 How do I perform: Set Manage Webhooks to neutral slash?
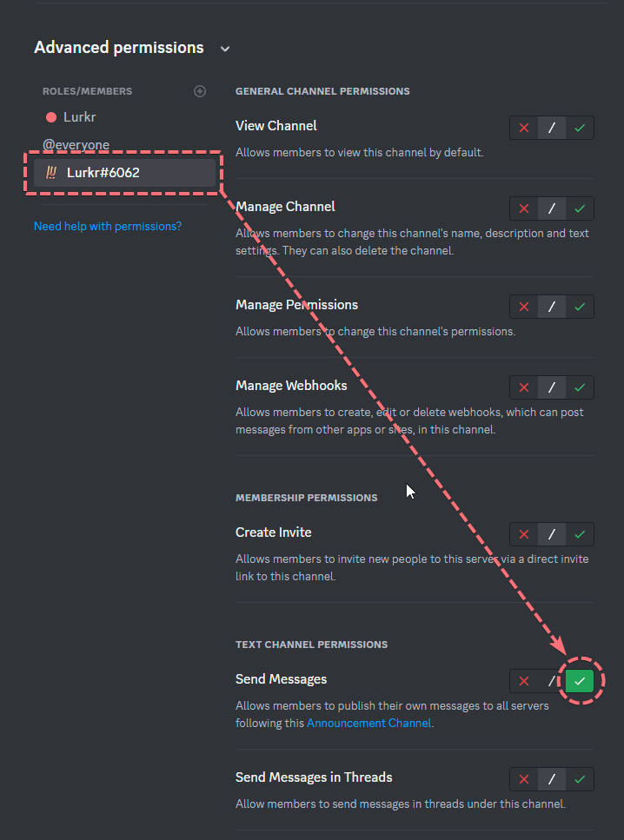coord(552,387)
